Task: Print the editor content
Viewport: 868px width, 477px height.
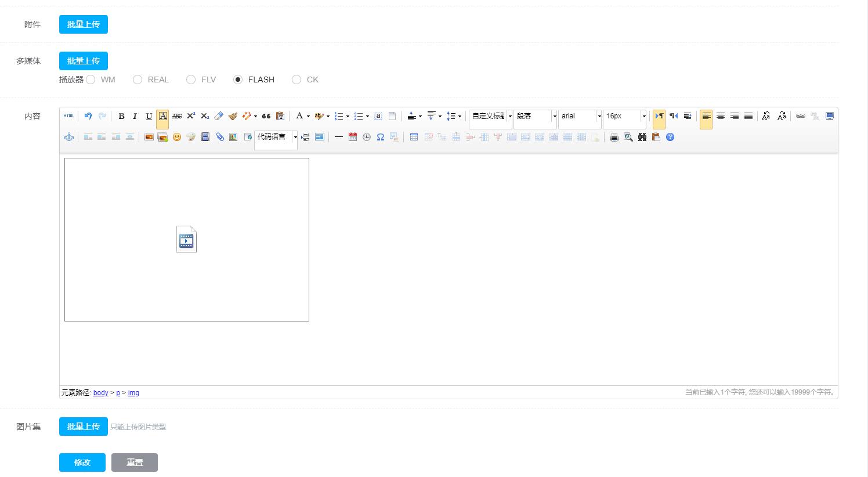Action: (x=614, y=137)
